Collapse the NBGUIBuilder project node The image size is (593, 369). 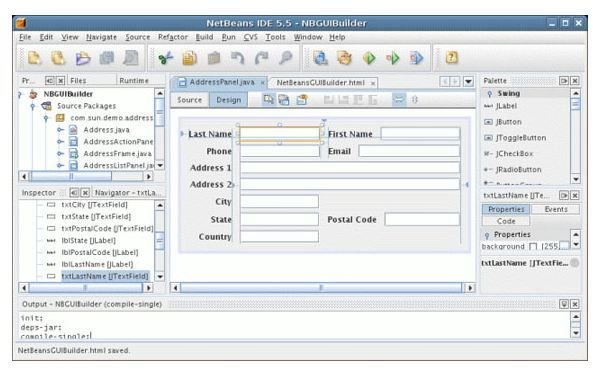[x=20, y=94]
